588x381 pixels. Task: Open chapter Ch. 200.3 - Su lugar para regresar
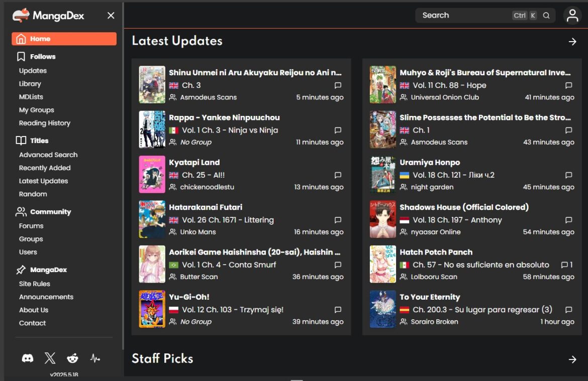[x=482, y=310]
